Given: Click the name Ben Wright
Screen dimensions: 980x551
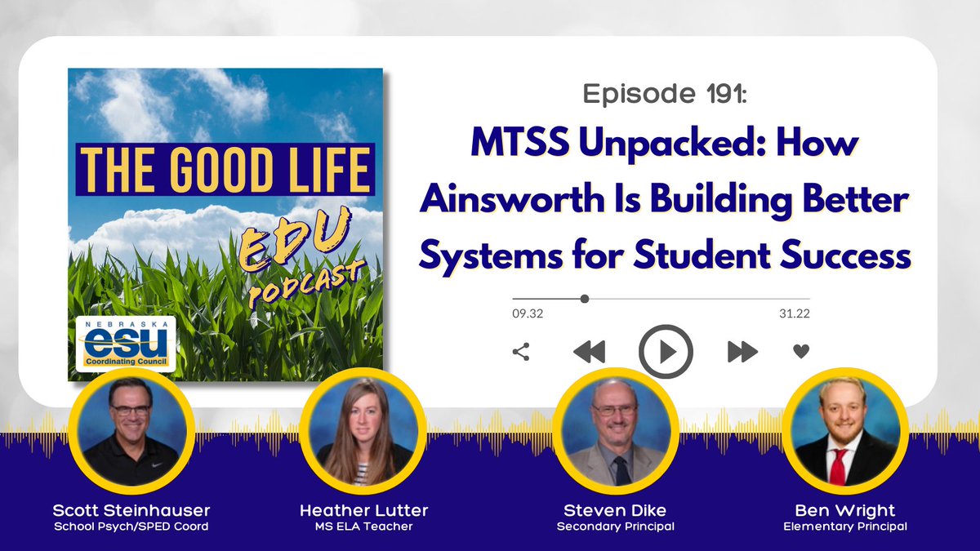Looking at the screenshot, I should [845, 511].
